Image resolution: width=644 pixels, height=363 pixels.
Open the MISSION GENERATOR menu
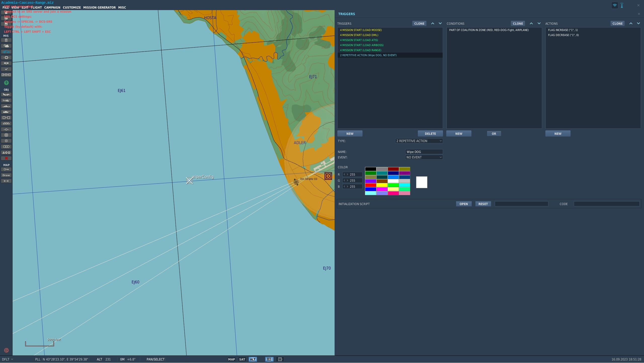99,8
